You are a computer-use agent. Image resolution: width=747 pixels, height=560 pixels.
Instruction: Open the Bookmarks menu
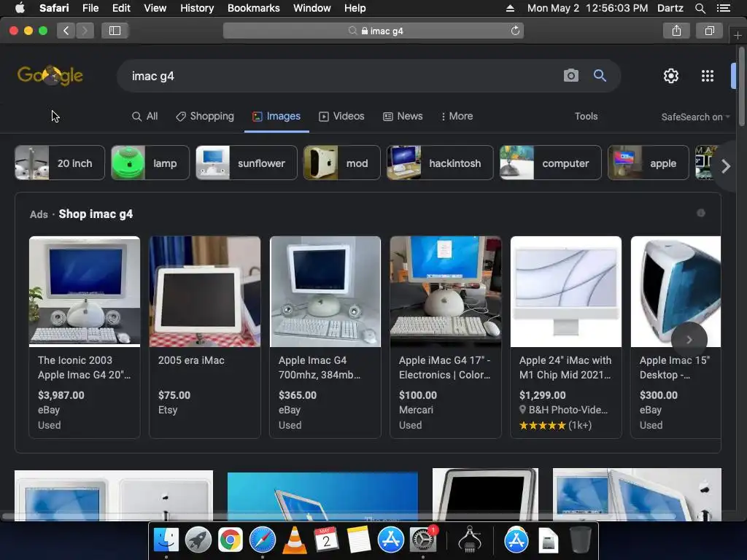(x=253, y=8)
